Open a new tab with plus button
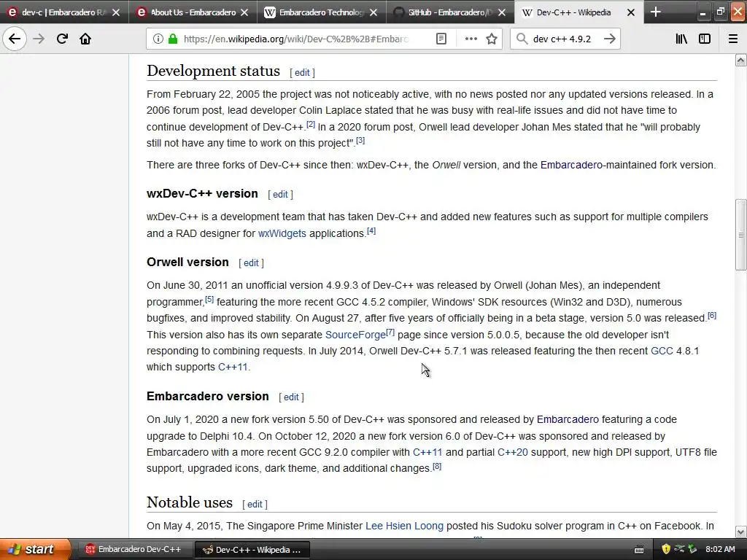This screenshot has height=560, width=747. [x=656, y=12]
